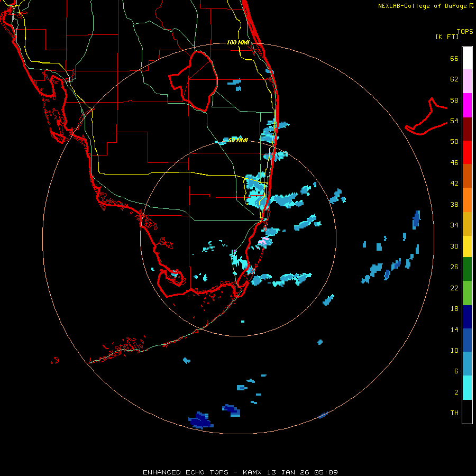Click the light blue 6 kft swatch
Image resolution: width=476 pixels, height=476 pixels.
point(467,364)
